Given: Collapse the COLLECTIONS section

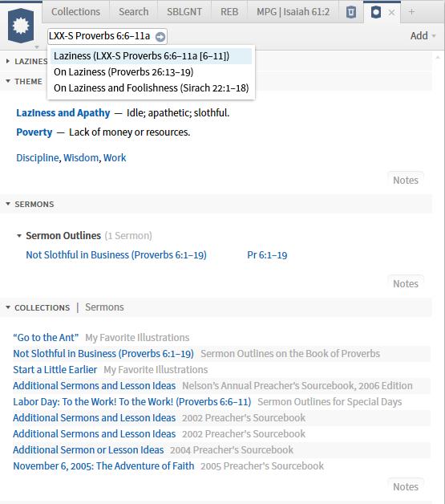Looking at the screenshot, I should coord(8,307).
